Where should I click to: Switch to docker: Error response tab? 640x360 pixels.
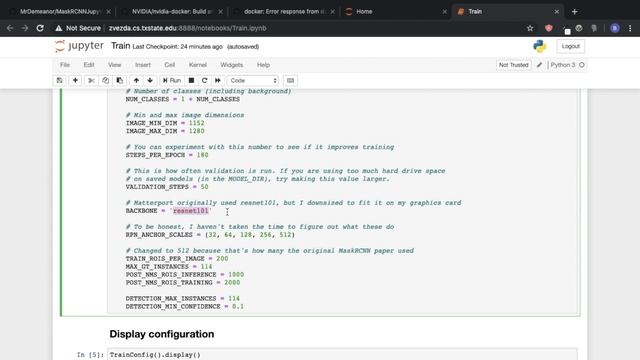tap(284, 11)
